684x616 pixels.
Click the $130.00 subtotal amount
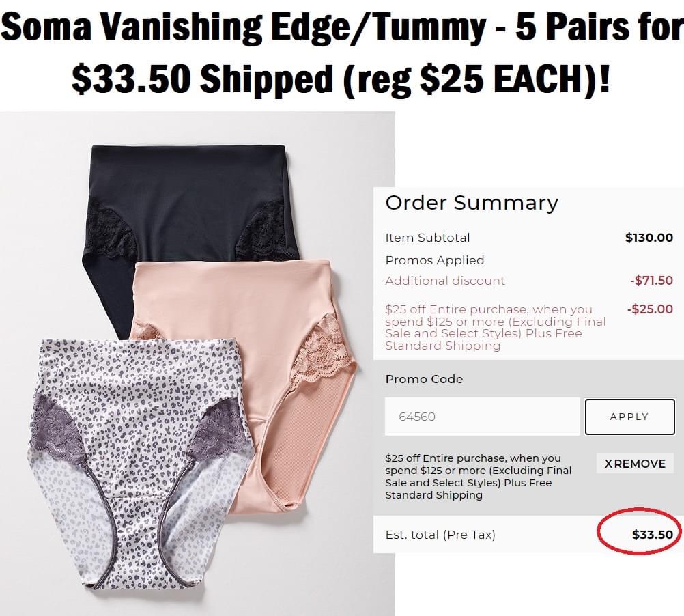point(649,238)
